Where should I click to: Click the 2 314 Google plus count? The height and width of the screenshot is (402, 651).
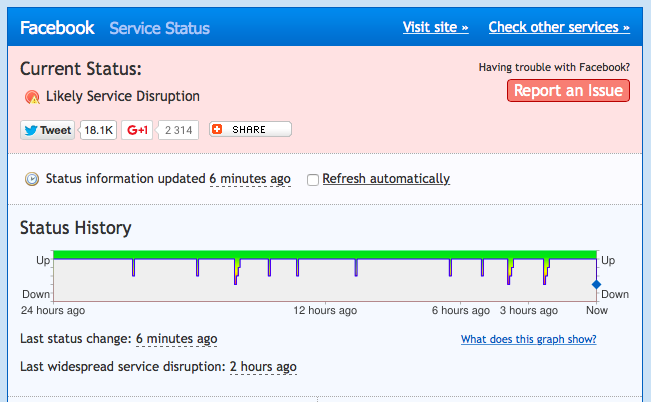(179, 130)
